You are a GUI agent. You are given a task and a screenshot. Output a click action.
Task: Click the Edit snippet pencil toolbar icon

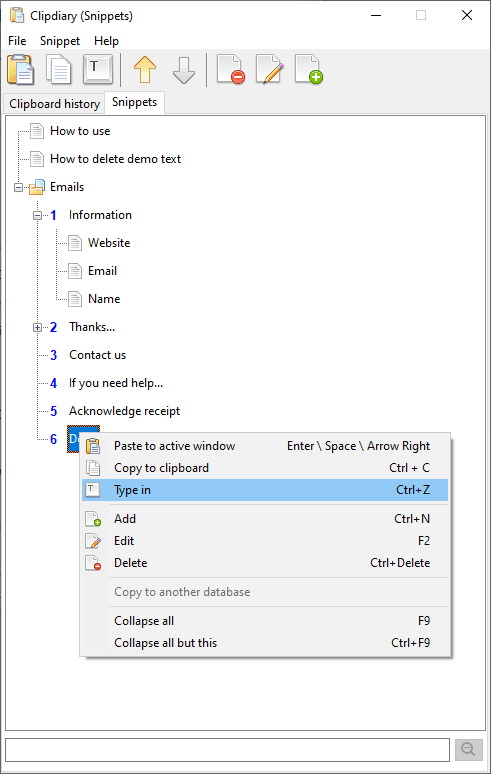pyautogui.click(x=269, y=69)
